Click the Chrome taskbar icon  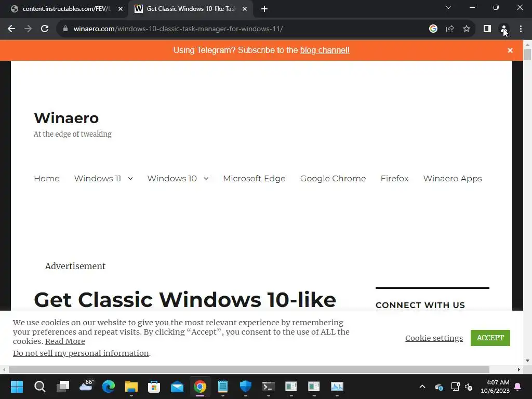coord(200,387)
